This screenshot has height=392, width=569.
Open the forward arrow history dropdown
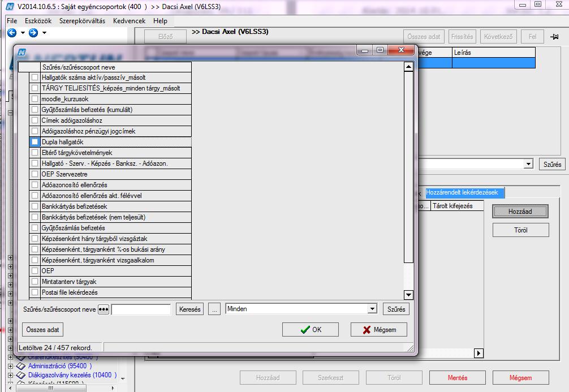click(x=44, y=33)
